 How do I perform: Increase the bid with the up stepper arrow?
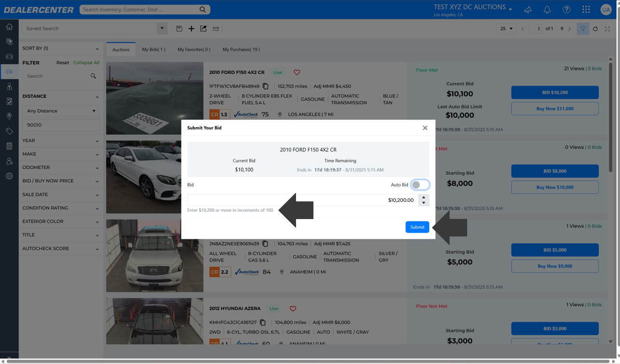point(424,197)
